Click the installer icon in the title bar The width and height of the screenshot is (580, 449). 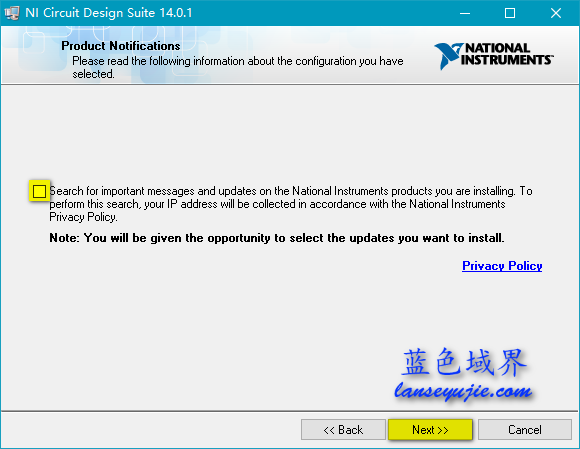12,13
